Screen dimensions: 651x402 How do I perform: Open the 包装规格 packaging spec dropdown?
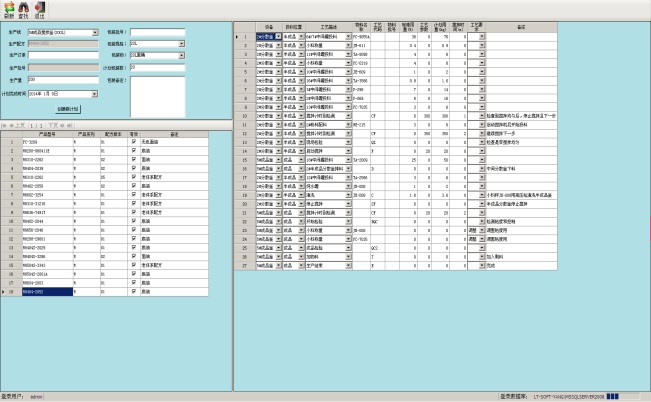click(181, 44)
